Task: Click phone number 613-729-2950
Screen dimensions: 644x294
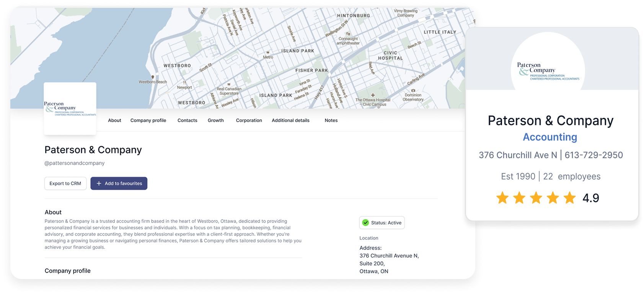Action: (x=594, y=155)
